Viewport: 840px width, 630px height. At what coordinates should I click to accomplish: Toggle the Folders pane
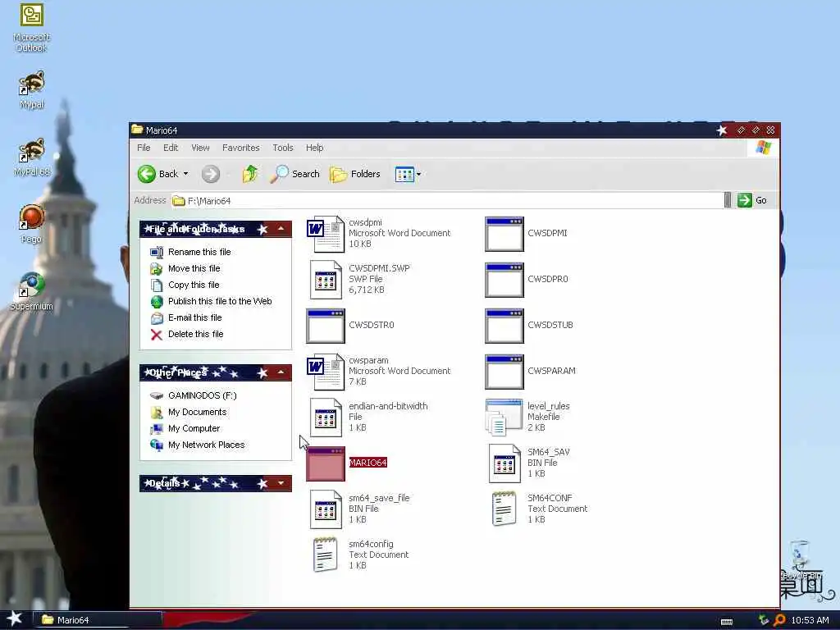354,174
